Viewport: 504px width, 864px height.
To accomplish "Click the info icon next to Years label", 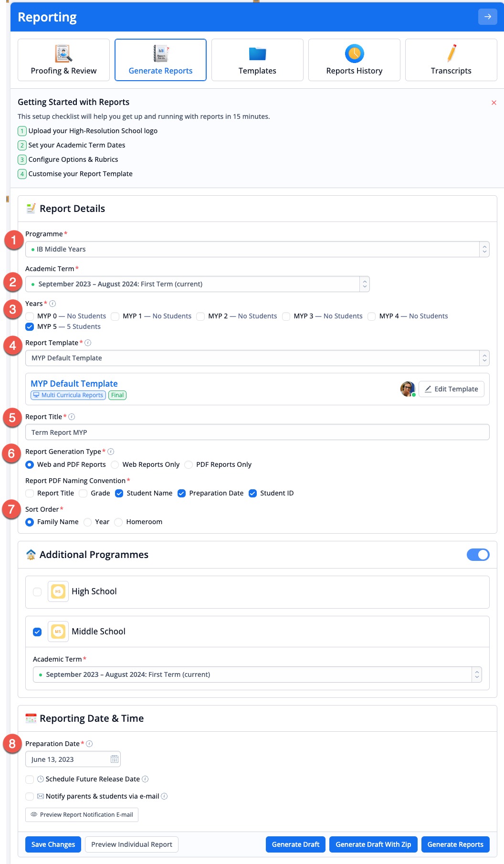I will pos(52,304).
